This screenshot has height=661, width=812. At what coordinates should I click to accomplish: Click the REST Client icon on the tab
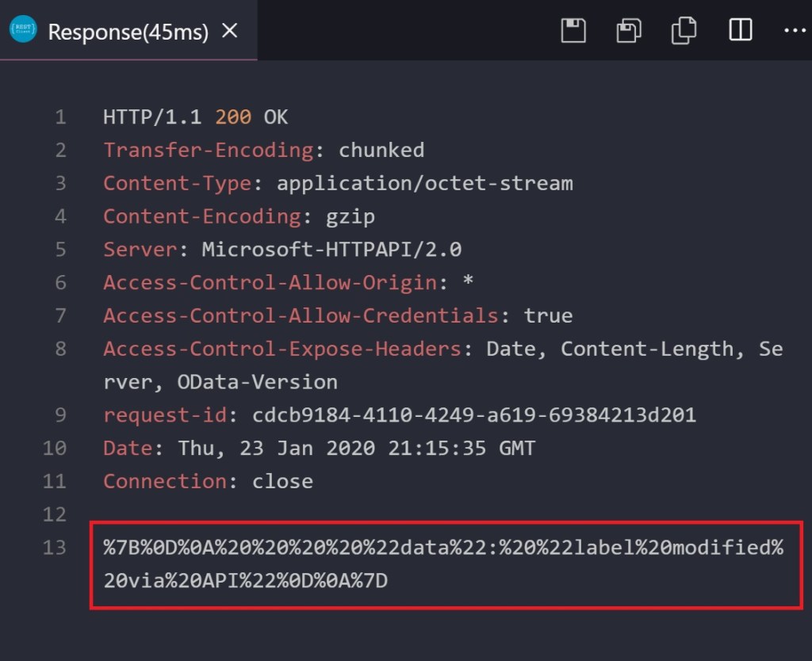pyautogui.click(x=23, y=31)
